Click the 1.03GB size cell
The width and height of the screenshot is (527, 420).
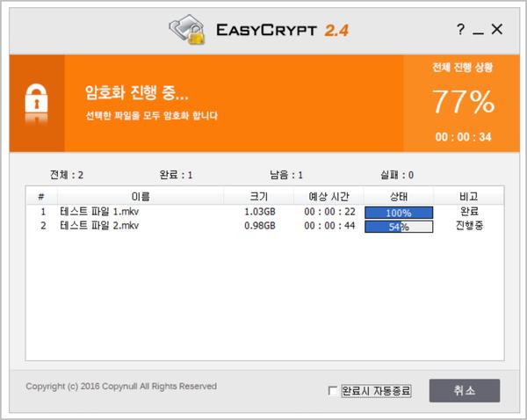tap(260, 212)
